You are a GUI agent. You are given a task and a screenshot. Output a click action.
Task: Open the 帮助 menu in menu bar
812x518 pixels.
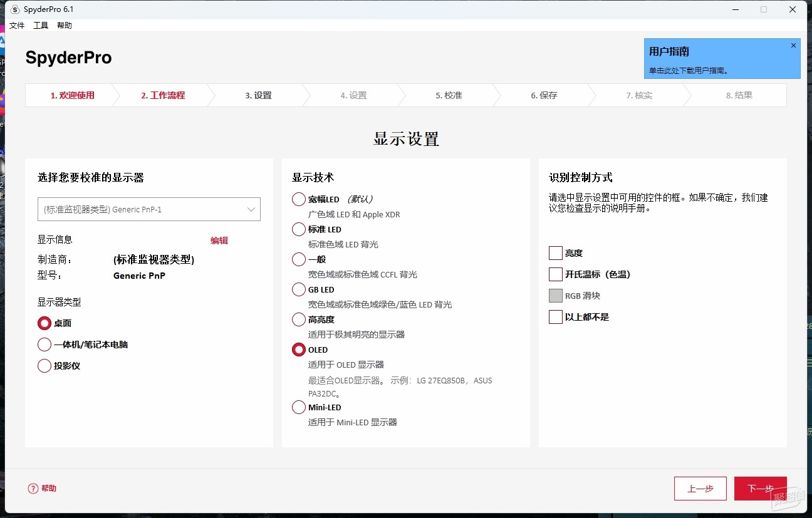65,26
